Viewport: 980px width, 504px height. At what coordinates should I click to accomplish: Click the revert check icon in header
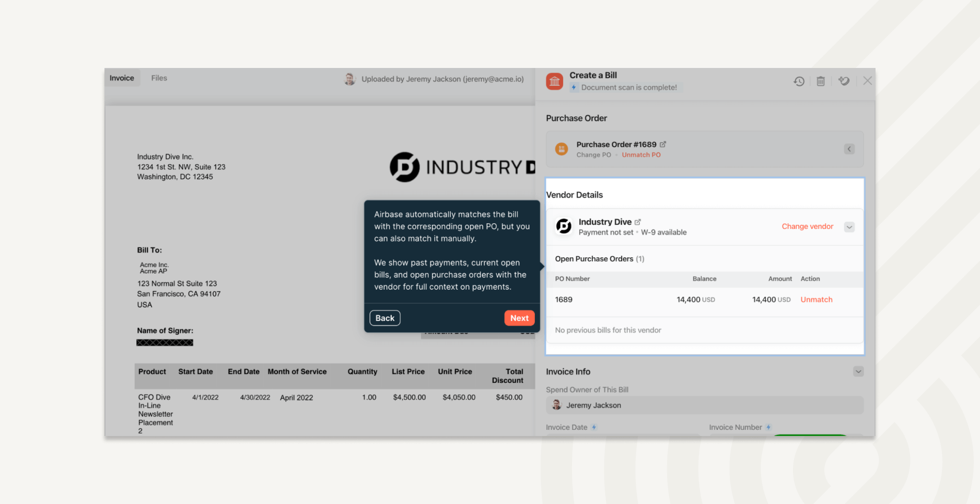844,81
